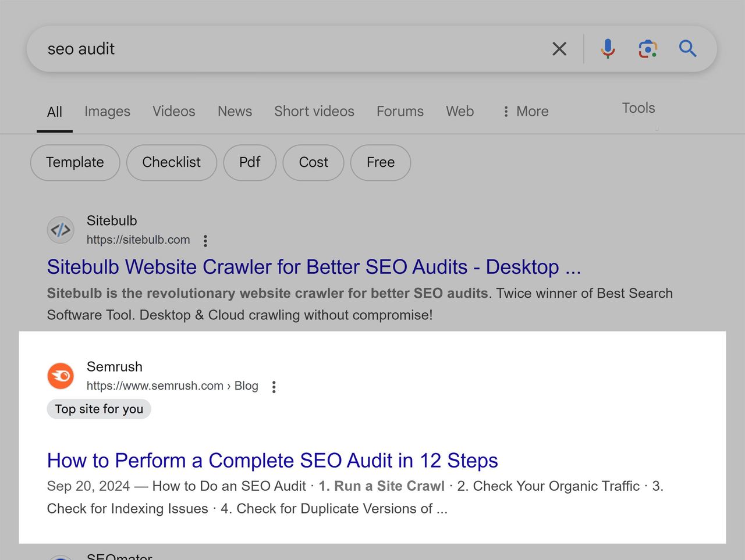Select the All tab
This screenshot has height=560, width=745.
point(55,112)
